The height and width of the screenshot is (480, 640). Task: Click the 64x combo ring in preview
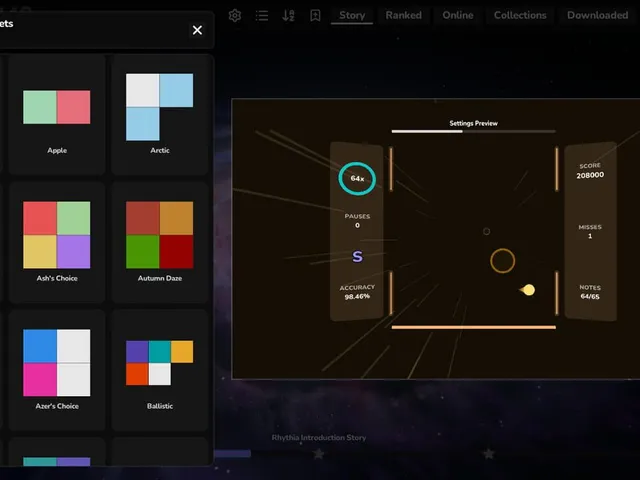(357, 178)
